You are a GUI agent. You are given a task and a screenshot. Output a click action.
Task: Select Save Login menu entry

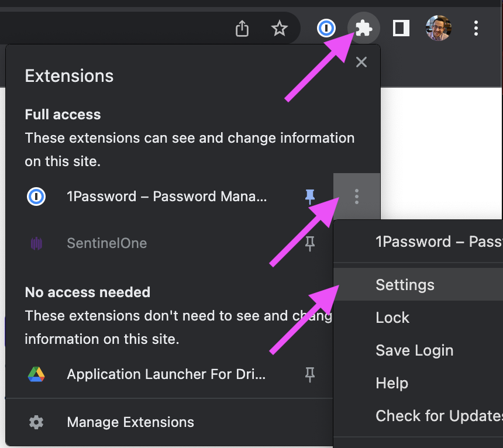[x=414, y=350]
